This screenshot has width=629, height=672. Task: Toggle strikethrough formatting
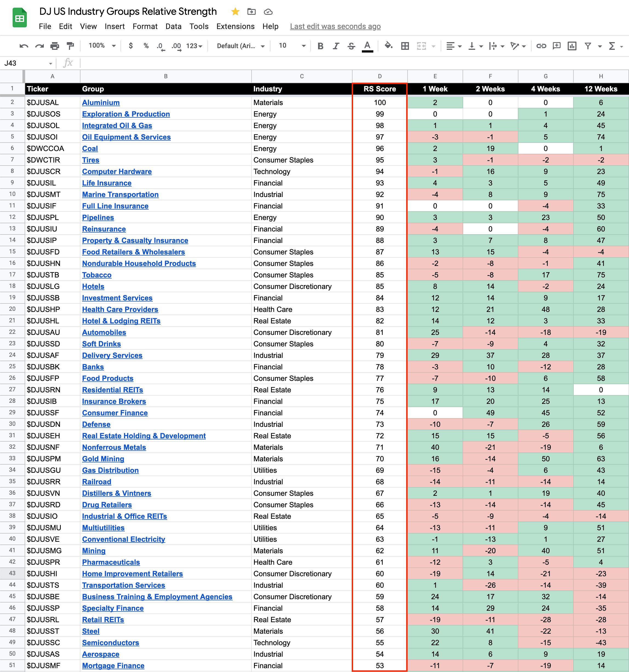[351, 46]
